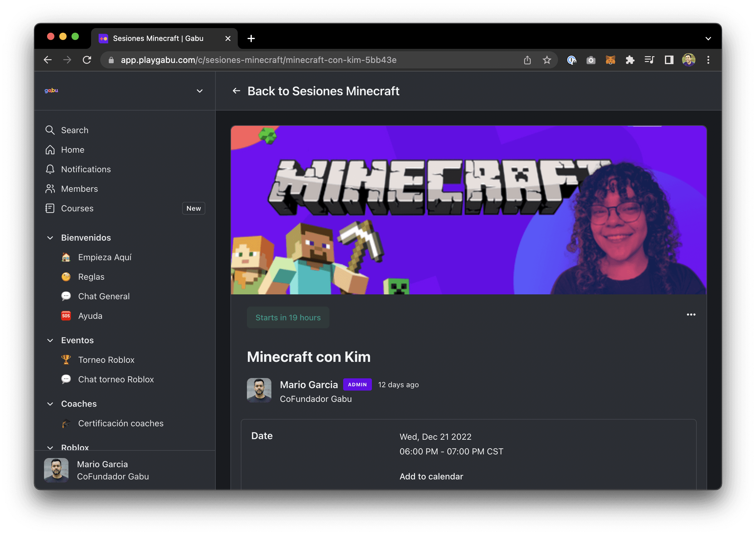This screenshot has height=535, width=756.
Task: Click the camera screenshot extension icon
Action: tap(591, 60)
